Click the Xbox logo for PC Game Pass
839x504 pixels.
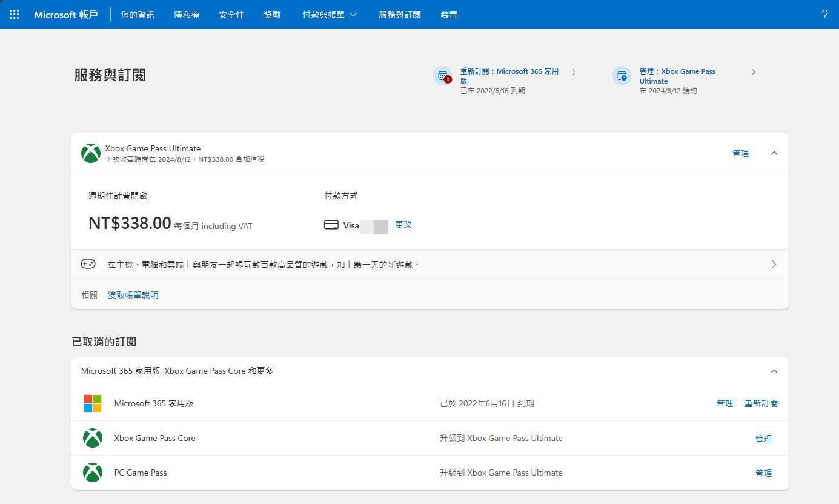pyautogui.click(x=93, y=472)
